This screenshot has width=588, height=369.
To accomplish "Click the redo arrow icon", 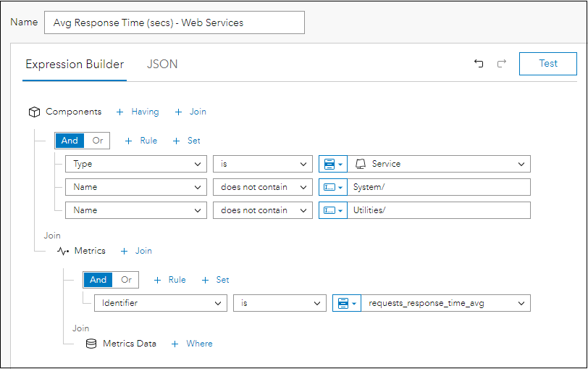I will (x=502, y=64).
